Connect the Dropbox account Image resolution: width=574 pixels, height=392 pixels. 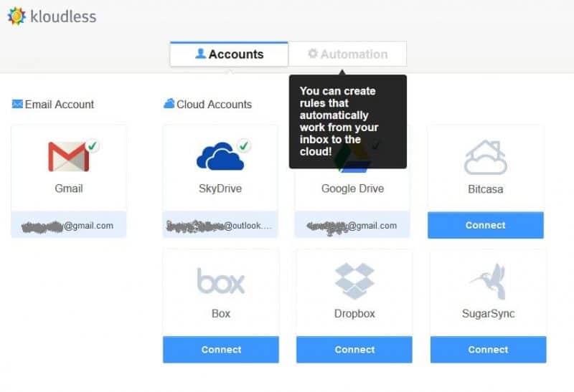pos(354,350)
